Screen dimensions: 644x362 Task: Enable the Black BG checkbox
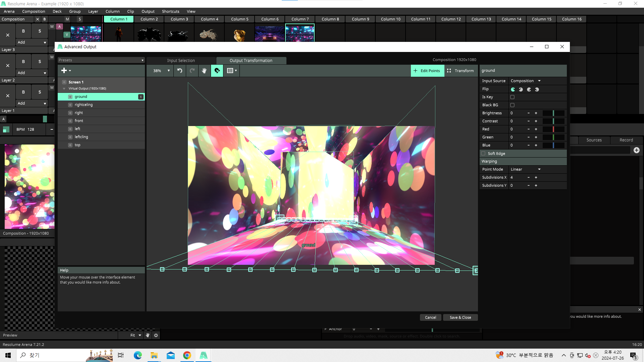[x=512, y=105]
